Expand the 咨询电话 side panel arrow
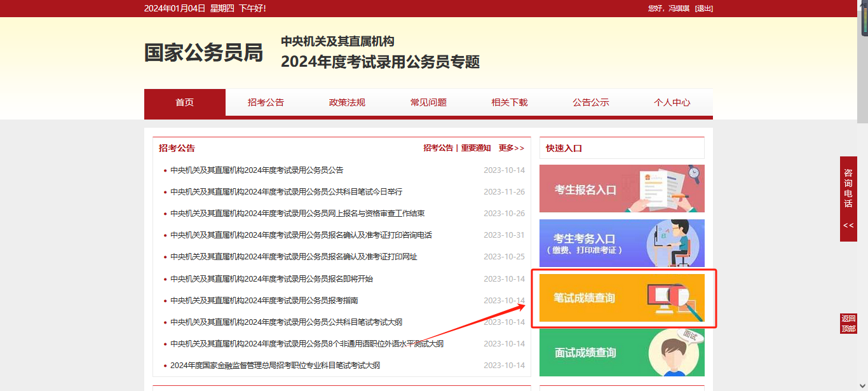The image size is (868, 391). coord(848,225)
